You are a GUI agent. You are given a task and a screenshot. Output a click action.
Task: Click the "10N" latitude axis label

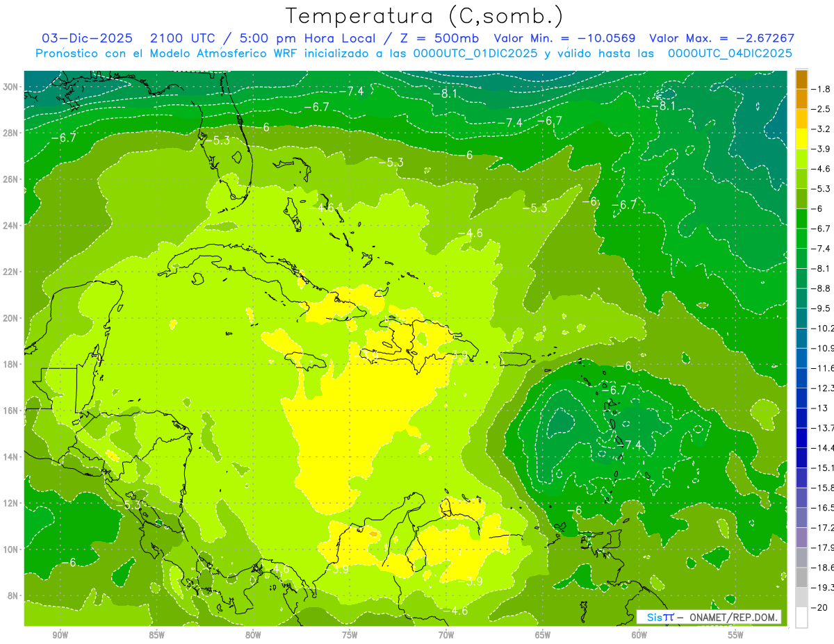[x=11, y=550]
